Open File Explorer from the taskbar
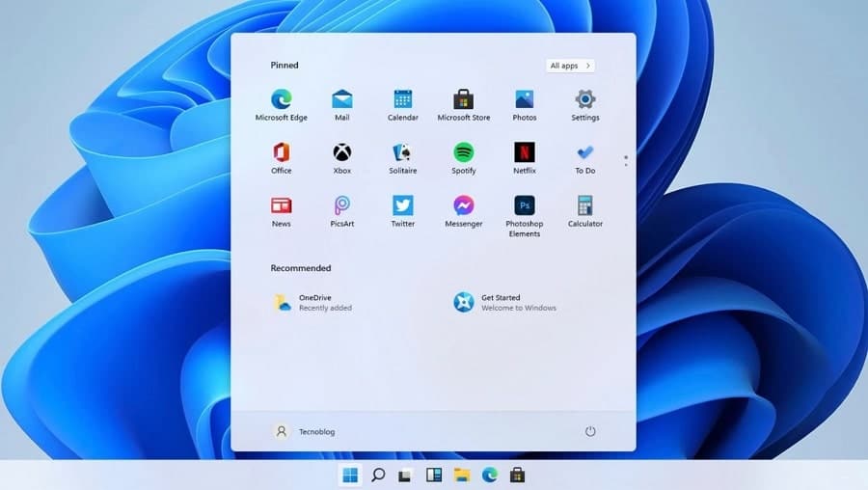The width and height of the screenshot is (868, 490). pyautogui.click(x=462, y=476)
